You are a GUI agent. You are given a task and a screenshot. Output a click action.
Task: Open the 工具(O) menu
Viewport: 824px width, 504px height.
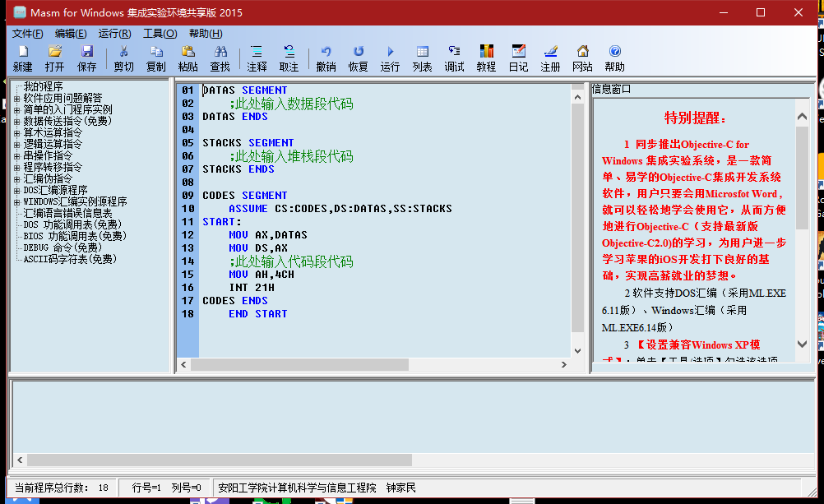coord(160,34)
